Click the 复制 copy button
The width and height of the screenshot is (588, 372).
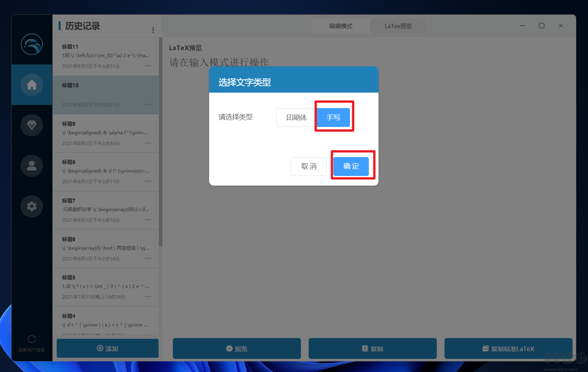[373, 348]
